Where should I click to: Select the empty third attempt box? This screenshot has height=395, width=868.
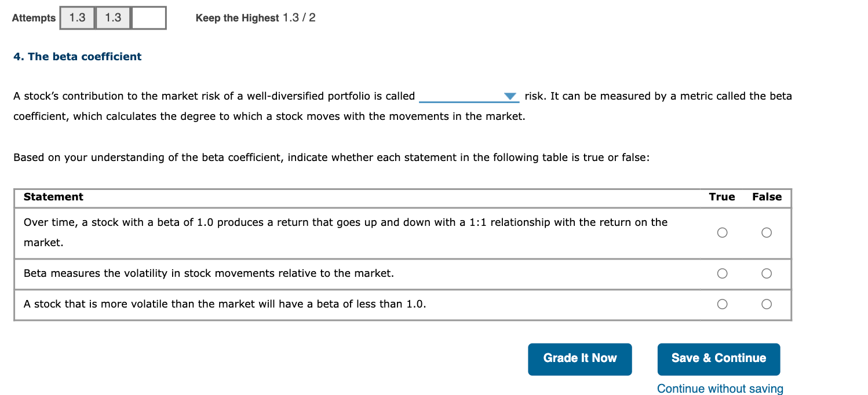(149, 18)
